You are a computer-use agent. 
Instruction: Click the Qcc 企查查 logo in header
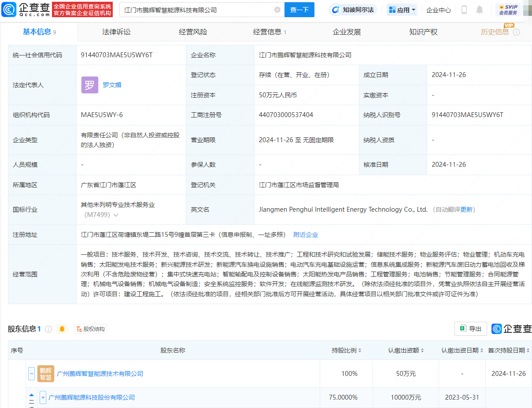pyautogui.click(x=26, y=9)
